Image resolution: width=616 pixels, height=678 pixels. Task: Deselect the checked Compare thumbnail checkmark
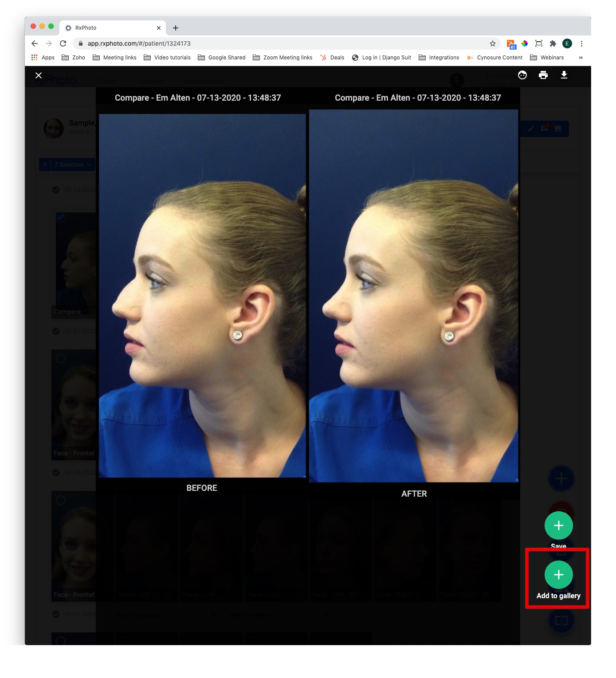point(61,216)
